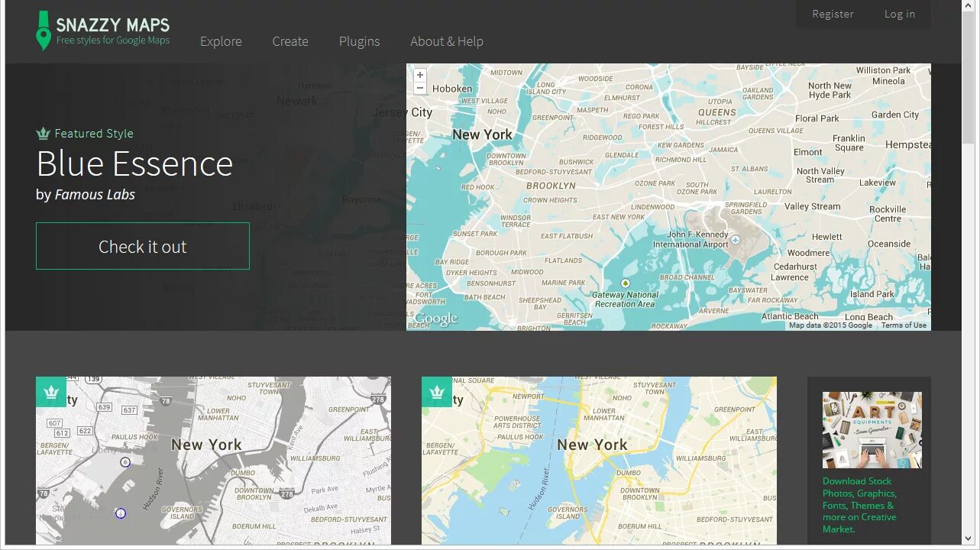Click the Gateway National Recreation Area park marker
This screenshot has height=550, width=980.
(626, 283)
